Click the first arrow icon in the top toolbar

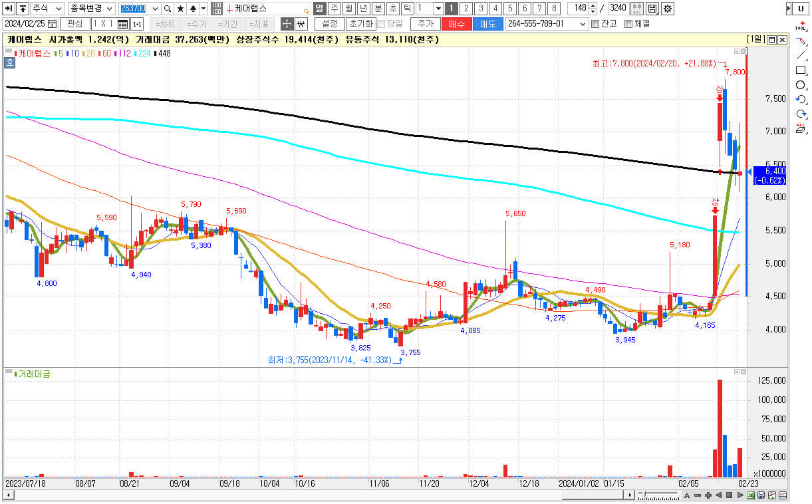pyautogui.click(x=8, y=9)
